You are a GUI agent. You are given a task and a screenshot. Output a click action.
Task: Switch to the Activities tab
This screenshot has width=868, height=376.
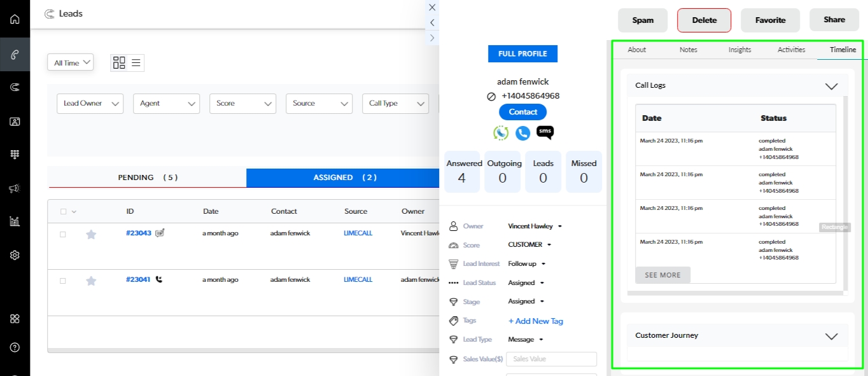click(x=791, y=50)
